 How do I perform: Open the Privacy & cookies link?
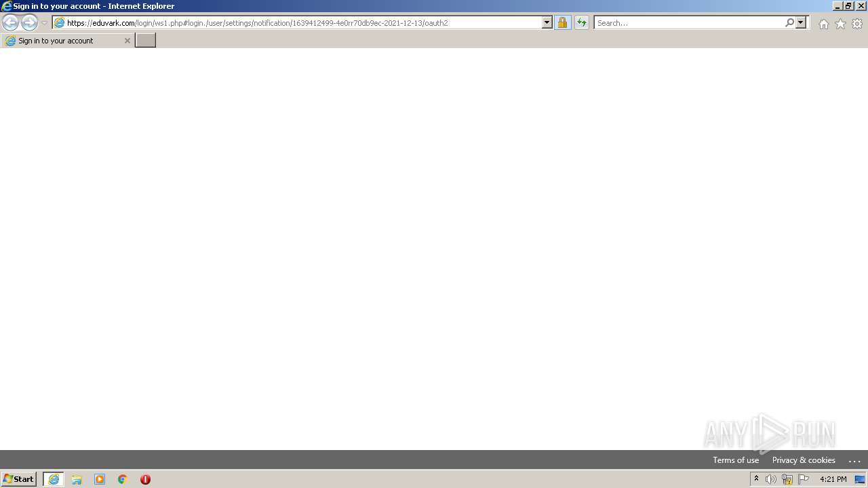point(804,460)
